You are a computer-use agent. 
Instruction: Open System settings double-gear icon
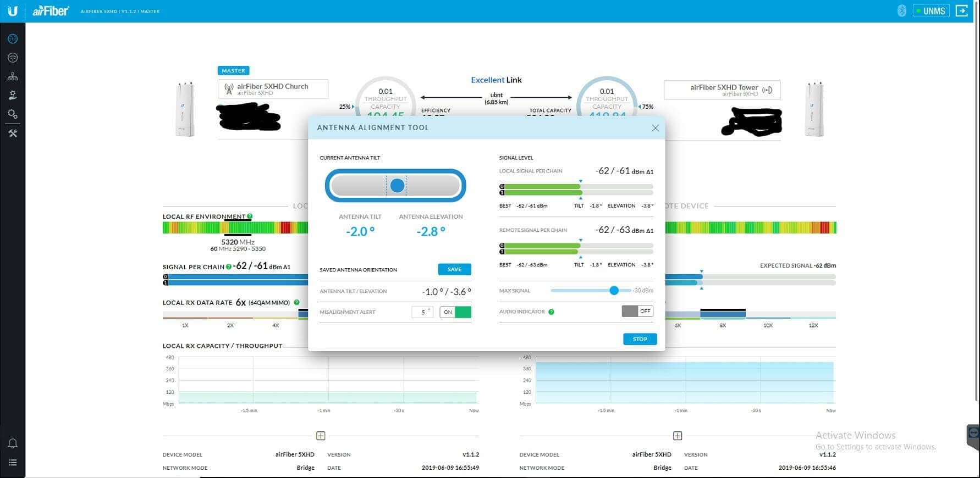tap(13, 114)
